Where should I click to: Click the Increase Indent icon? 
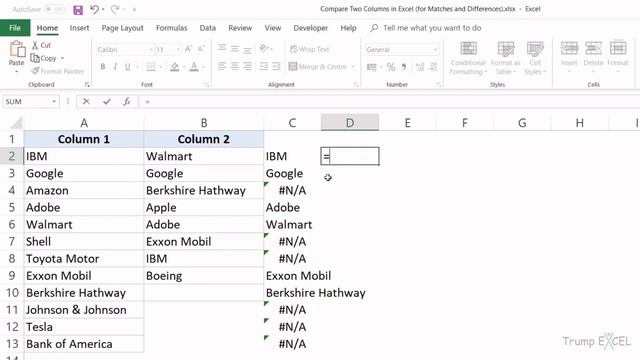(276, 66)
